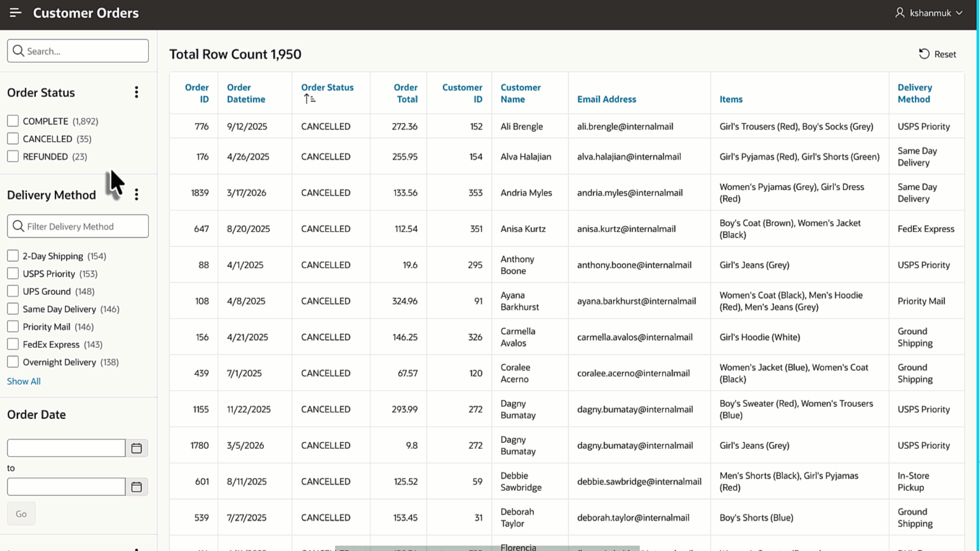Open the hamburger navigation menu
Viewport: 980px width, 551px height.
pyautogui.click(x=15, y=13)
